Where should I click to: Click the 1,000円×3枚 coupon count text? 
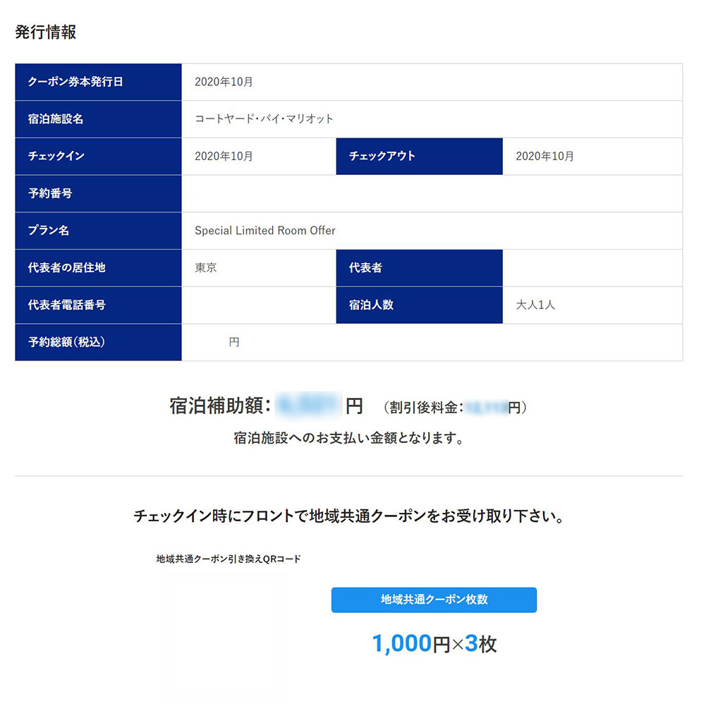coord(434,643)
